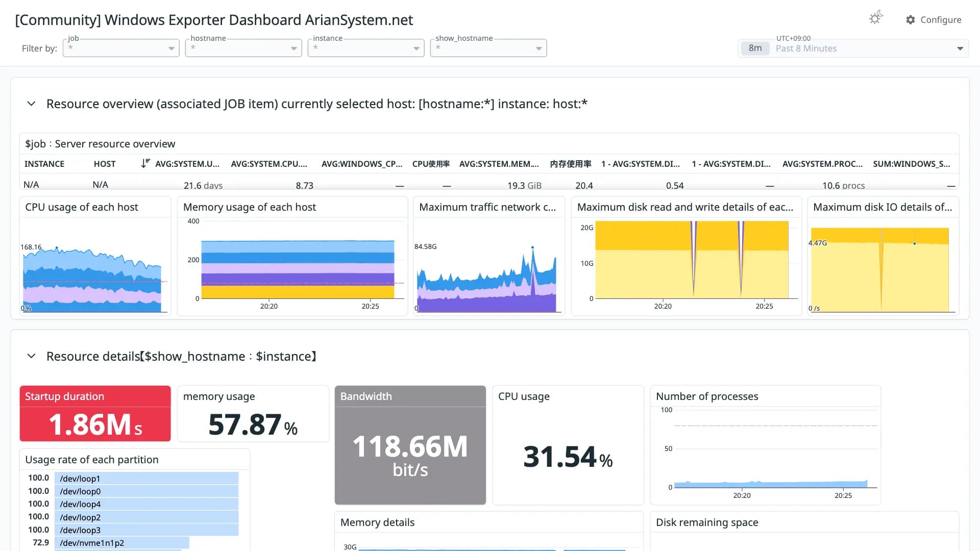Screen dimensions: 980x551
Task: Click the 10.6 procs table cell
Action: (843, 185)
